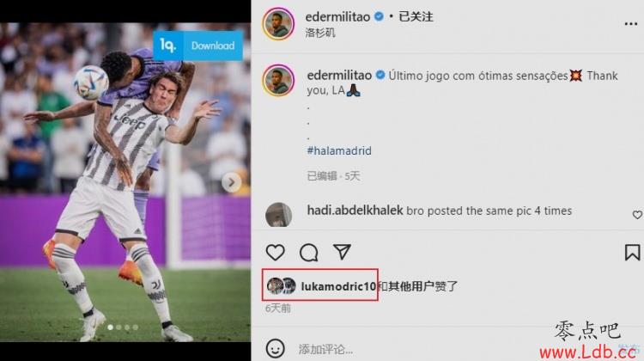The image size is (644, 361).
Task: Save the post with the bookmark icon
Action: [632, 252]
